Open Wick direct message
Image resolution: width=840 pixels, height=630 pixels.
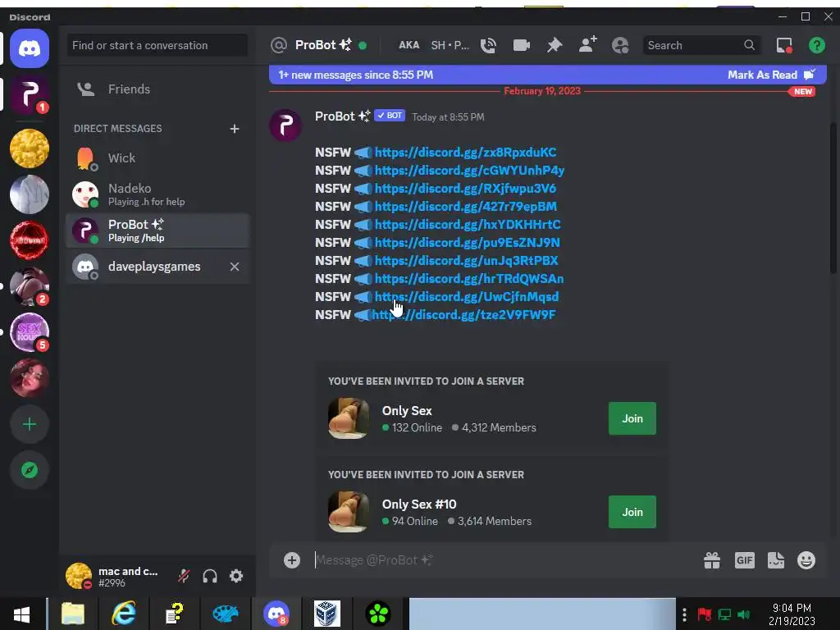point(157,158)
